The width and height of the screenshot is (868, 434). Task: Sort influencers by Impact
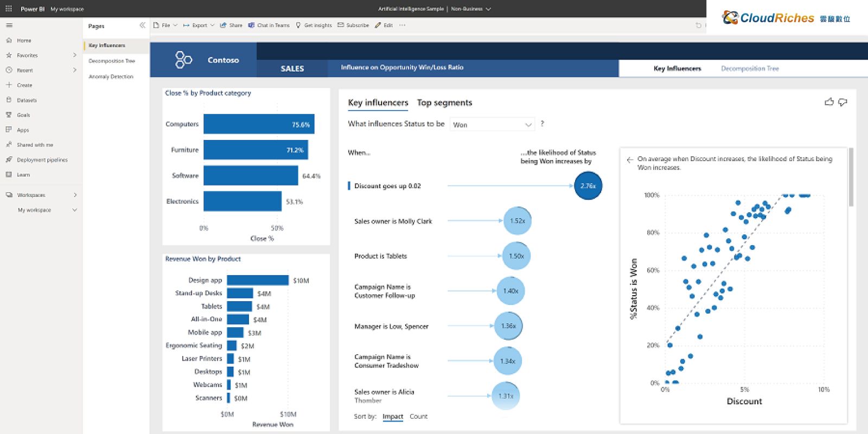[x=392, y=417]
